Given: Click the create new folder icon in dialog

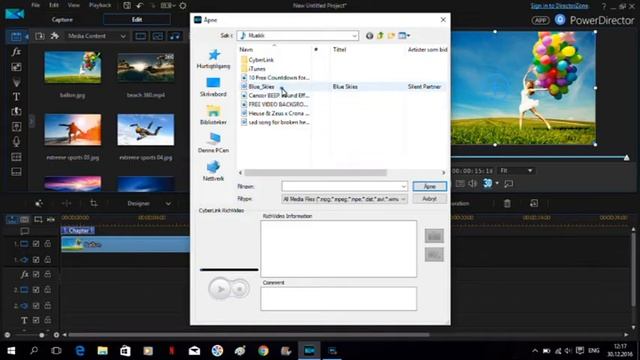Looking at the screenshot, I should point(391,36).
